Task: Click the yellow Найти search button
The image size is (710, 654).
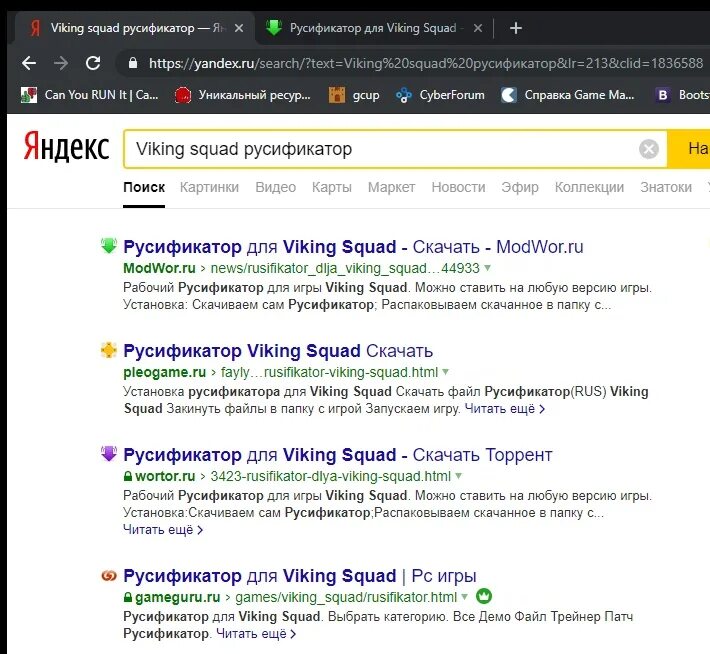Action: (689, 149)
